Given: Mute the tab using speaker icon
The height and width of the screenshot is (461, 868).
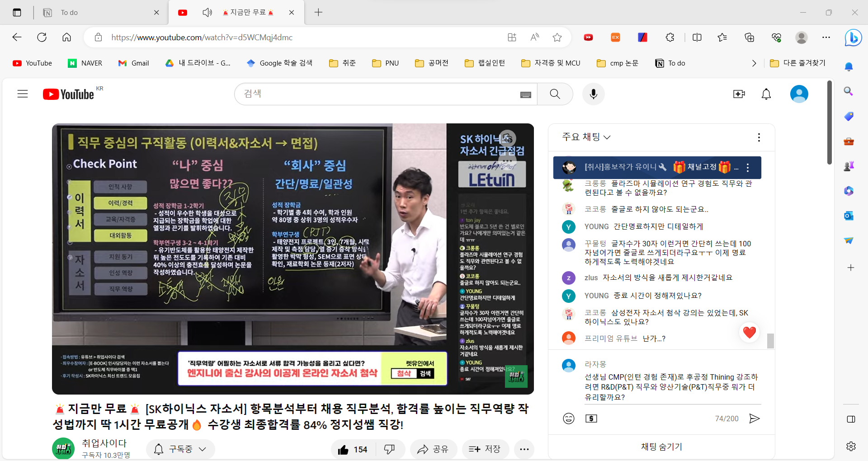Looking at the screenshot, I should click(x=207, y=12).
